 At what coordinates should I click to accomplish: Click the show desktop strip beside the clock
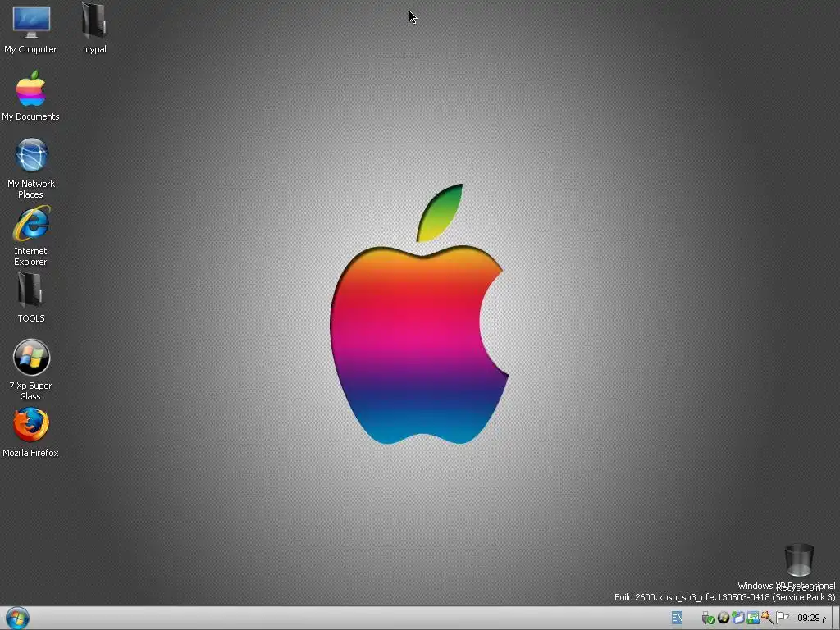pos(836,619)
